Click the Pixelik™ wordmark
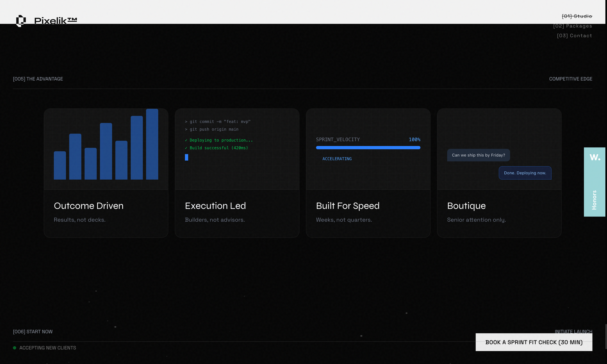This screenshot has height=364, width=607. tap(55, 21)
